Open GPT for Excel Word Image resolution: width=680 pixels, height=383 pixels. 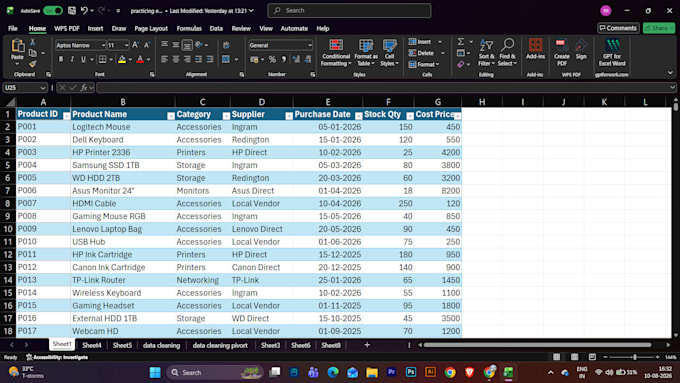coord(612,52)
